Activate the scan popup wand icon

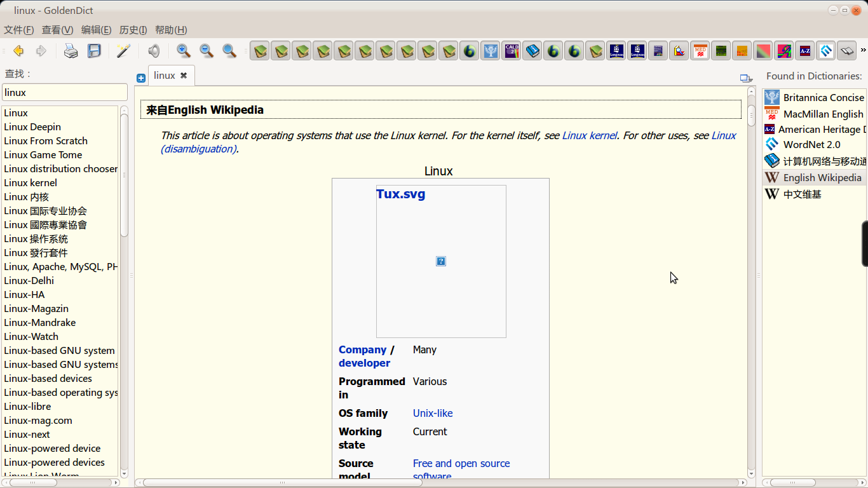tap(123, 51)
